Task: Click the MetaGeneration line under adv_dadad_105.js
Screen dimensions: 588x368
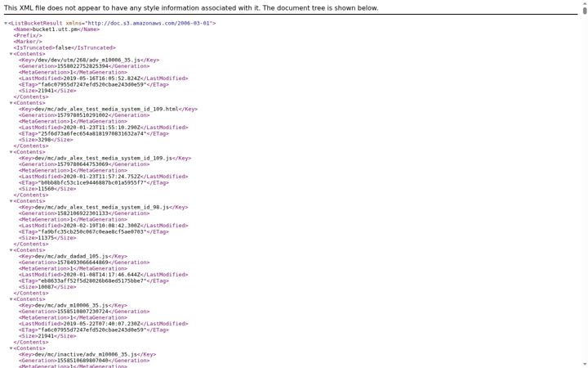Action: (73, 268)
